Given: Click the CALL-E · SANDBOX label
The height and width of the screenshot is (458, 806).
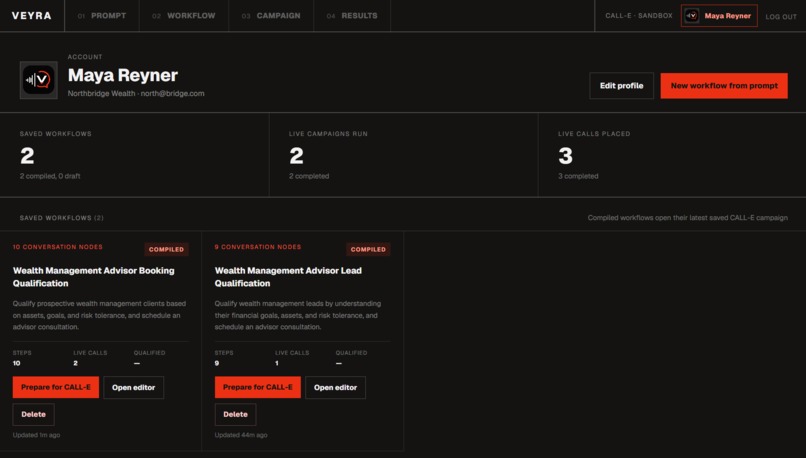Looking at the screenshot, I should point(638,16).
